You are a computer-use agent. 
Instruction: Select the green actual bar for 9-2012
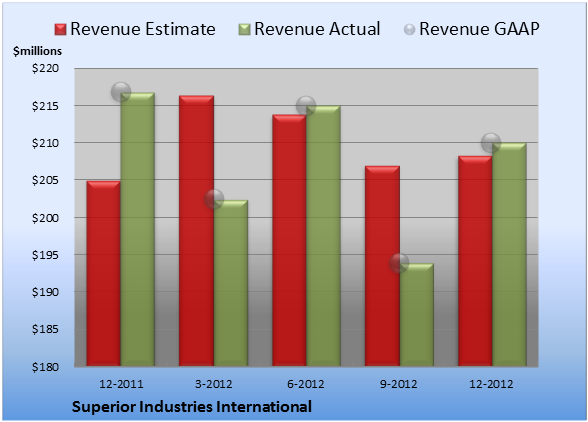pos(416,315)
